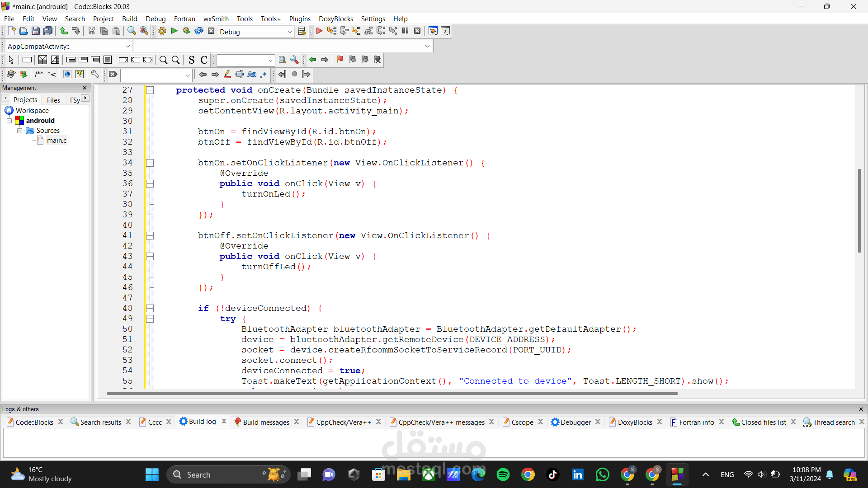Click the Build gear icon
Screen dimensions: 868x488
click(162, 31)
